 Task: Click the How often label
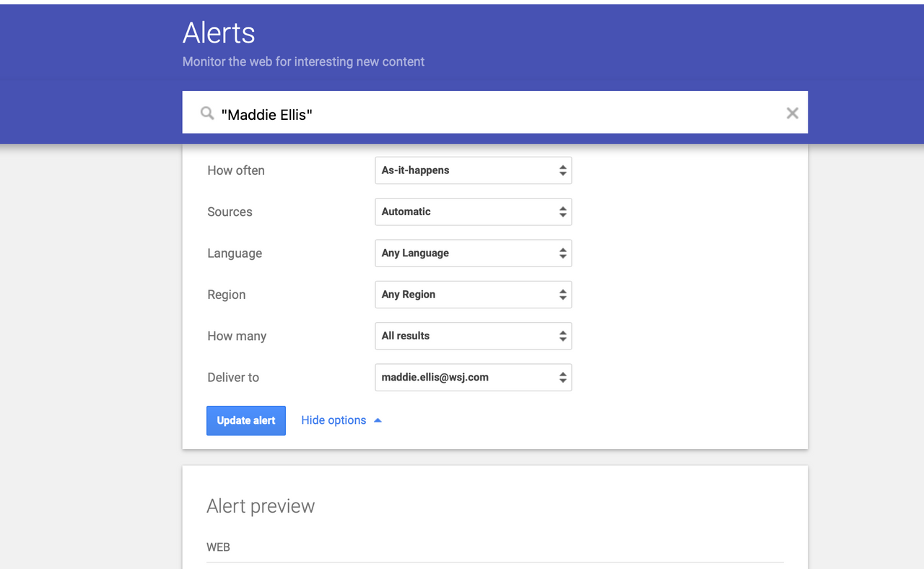pos(236,170)
